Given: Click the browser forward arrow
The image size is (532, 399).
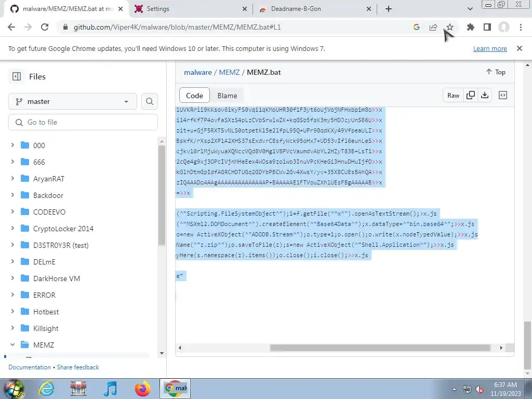Looking at the screenshot, I should tap(28, 27).
